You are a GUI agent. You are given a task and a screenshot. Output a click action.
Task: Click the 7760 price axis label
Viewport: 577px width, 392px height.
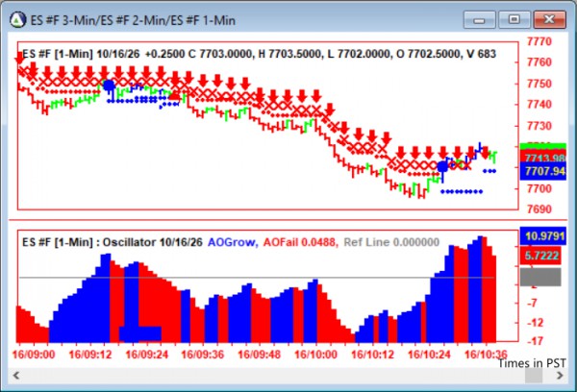[539, 62]
